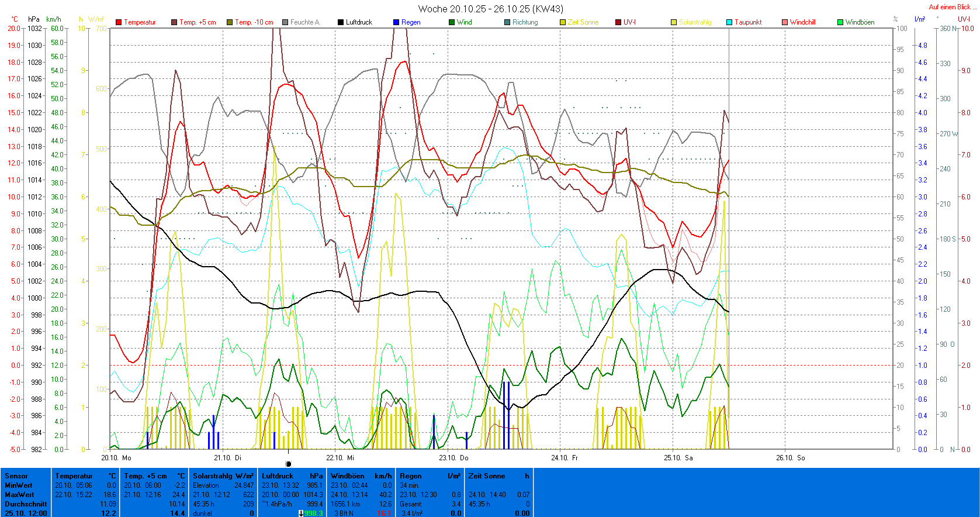This screenshot has height=517, width=980.
Task: Click the Richtung legend label
Action: pos(525,22)
